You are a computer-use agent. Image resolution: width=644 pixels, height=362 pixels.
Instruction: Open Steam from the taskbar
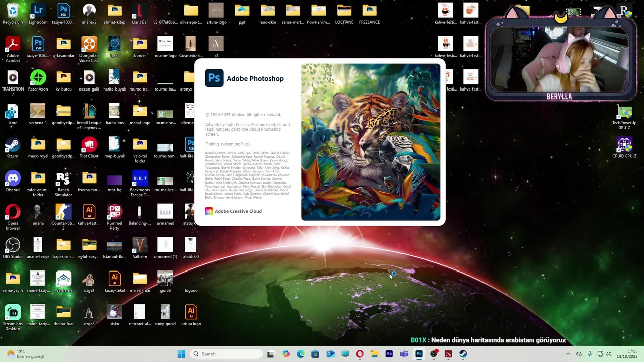coord(463,354)
